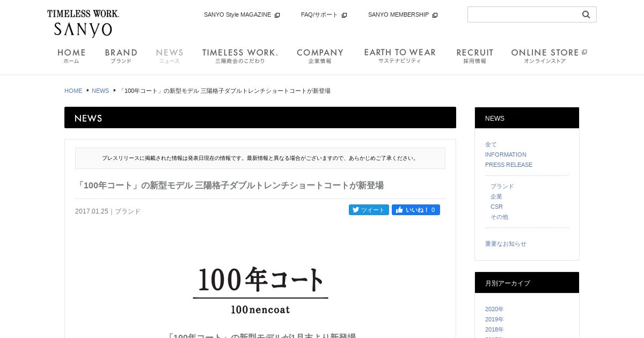Select NEWS ニュース navigation item
The height and width of the screenshot is (338, 644).
click(170, 56)
